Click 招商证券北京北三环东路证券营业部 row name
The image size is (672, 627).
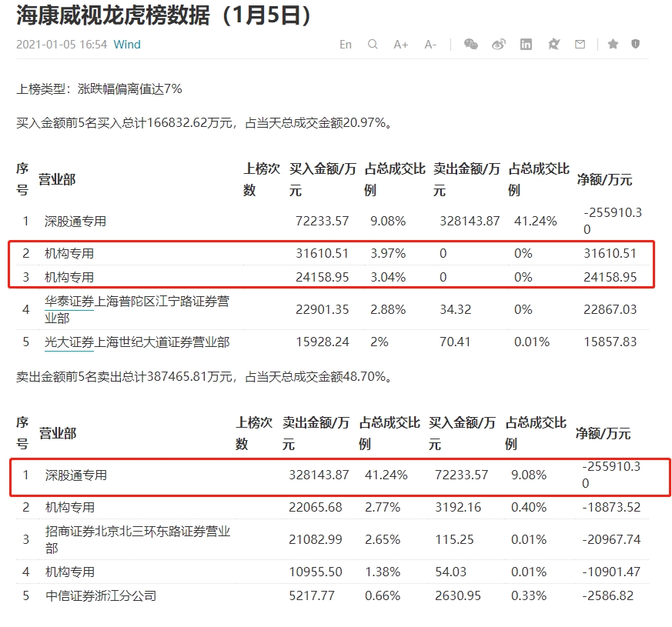click(138, 539)
